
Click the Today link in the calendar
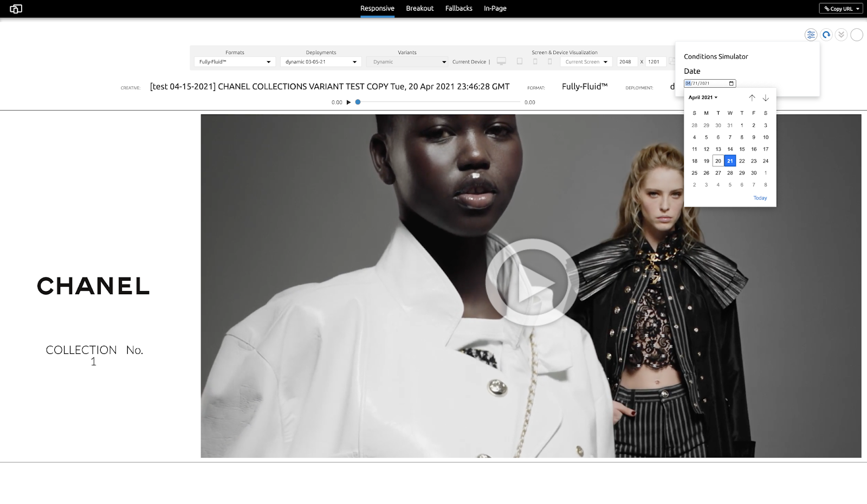[x=760, y=198]
